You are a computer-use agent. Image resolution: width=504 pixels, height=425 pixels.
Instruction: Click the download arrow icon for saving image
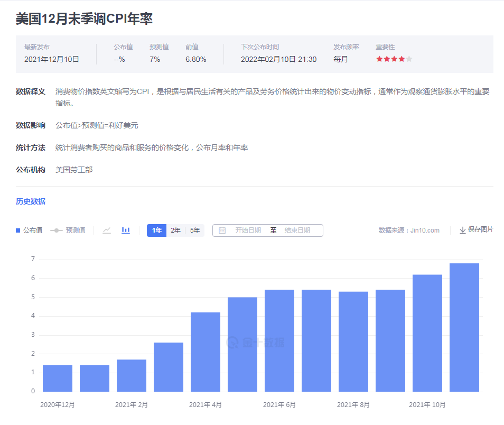point(463,230)
